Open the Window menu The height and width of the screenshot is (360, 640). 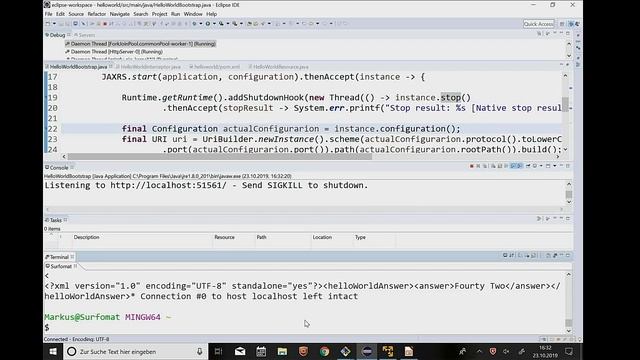193,14
